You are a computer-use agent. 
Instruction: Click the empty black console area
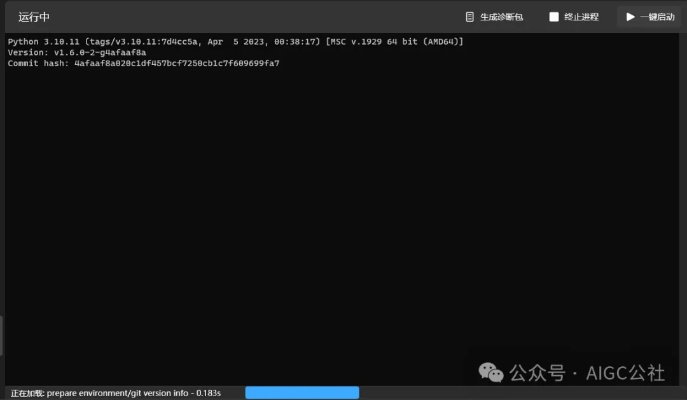(300, 220)
